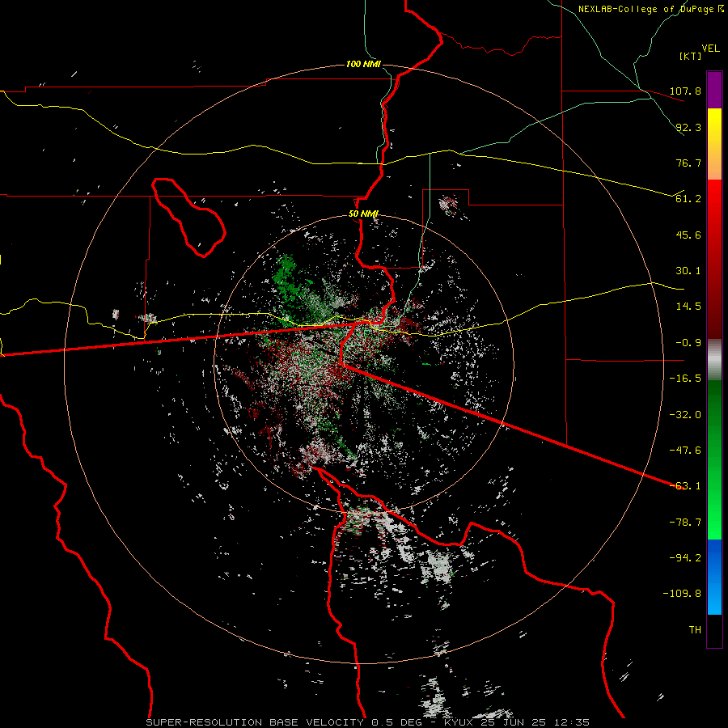Image resolution: width=728 pixels, height=728 pixels.
Task: Click the -0.9 legend value
Action: pos(688,343)
